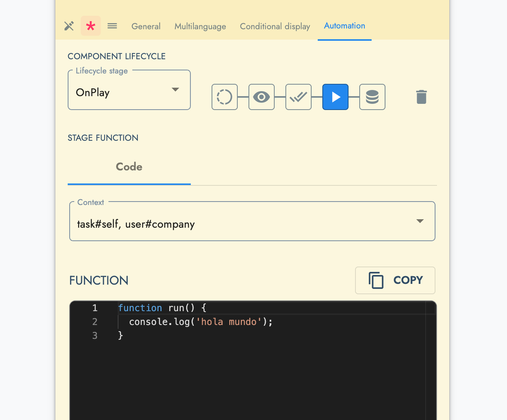Screen dimensions: 507x420
Task: Expand the Context dropdown
Action: pyautogui.click(x=252, y=222)
